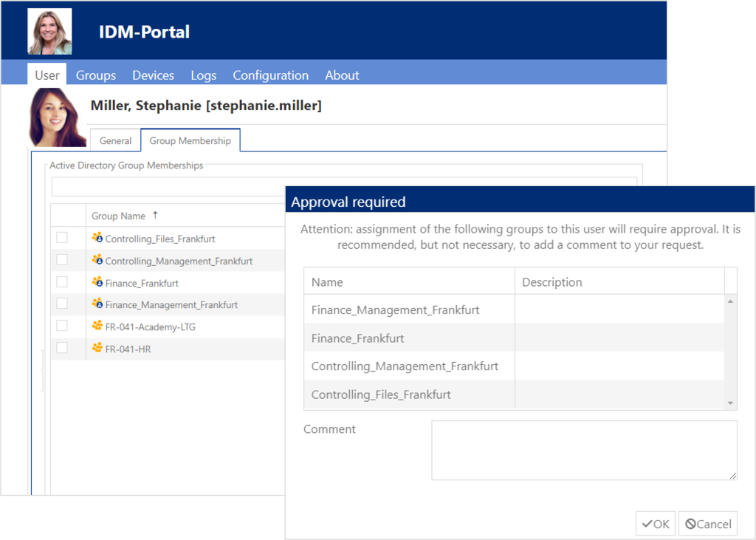Click the group icon beside Finance_Management_Frankfurt
The height and width of the screenshot is (540, 756).
pos(97,304)
